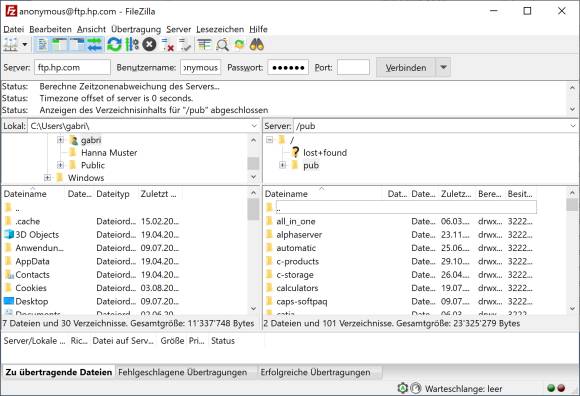The image size is (580, 396).
Task: Reconnect to the last server
Action: 185,45
